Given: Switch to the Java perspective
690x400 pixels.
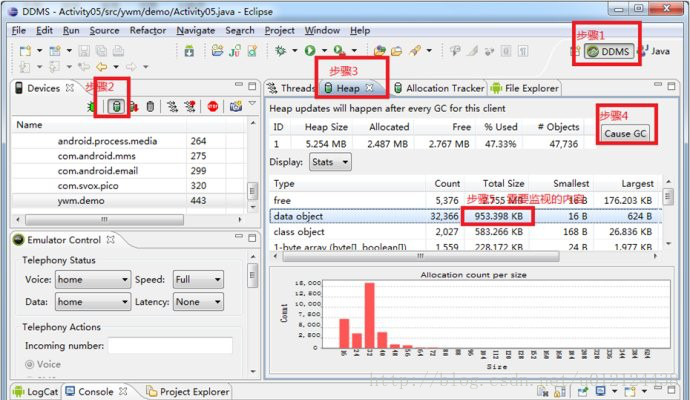Looking at the screenshot, I should pyautogui.click(x=654, y=51).
